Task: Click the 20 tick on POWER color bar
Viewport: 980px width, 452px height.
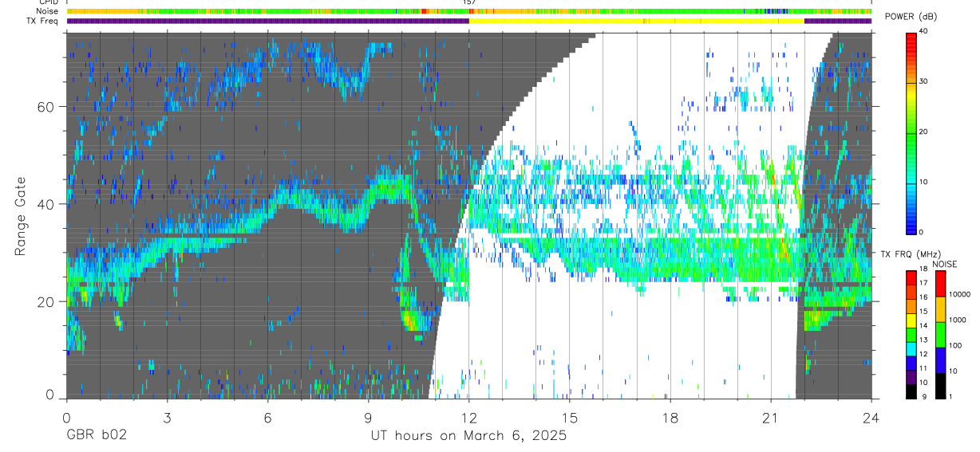Action: [x=922, y=132]
